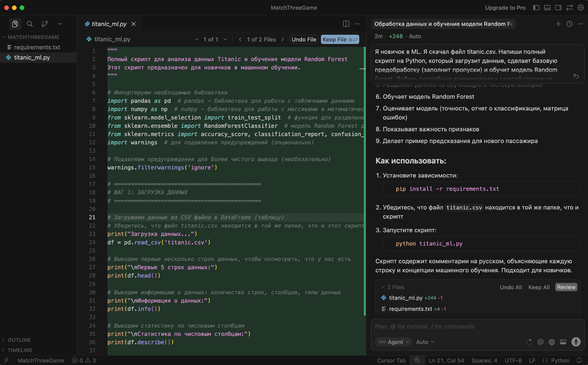Open the Agent mode dropdown
The width and height of the screenshot is (588, 365).
coord(393,342)
